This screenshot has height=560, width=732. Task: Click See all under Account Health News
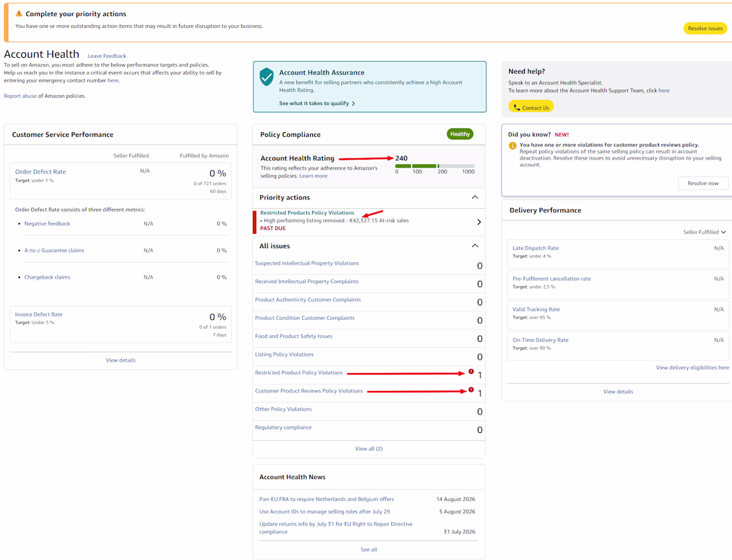[x=369, y=550]
